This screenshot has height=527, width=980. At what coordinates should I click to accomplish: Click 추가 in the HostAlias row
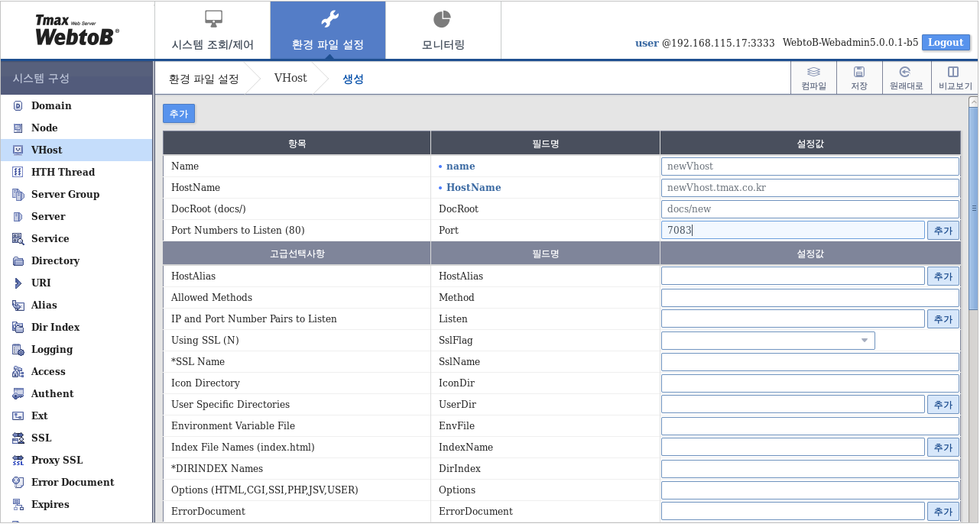coord(943,276)
